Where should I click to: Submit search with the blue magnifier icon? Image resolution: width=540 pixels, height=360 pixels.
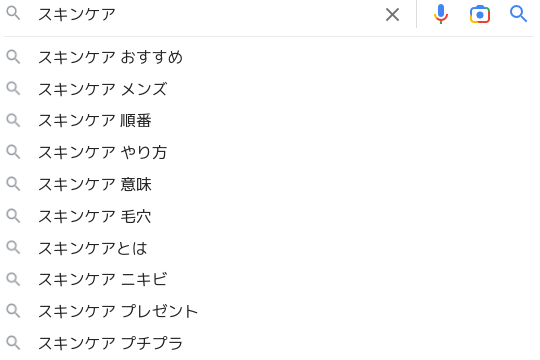point(518,14)
